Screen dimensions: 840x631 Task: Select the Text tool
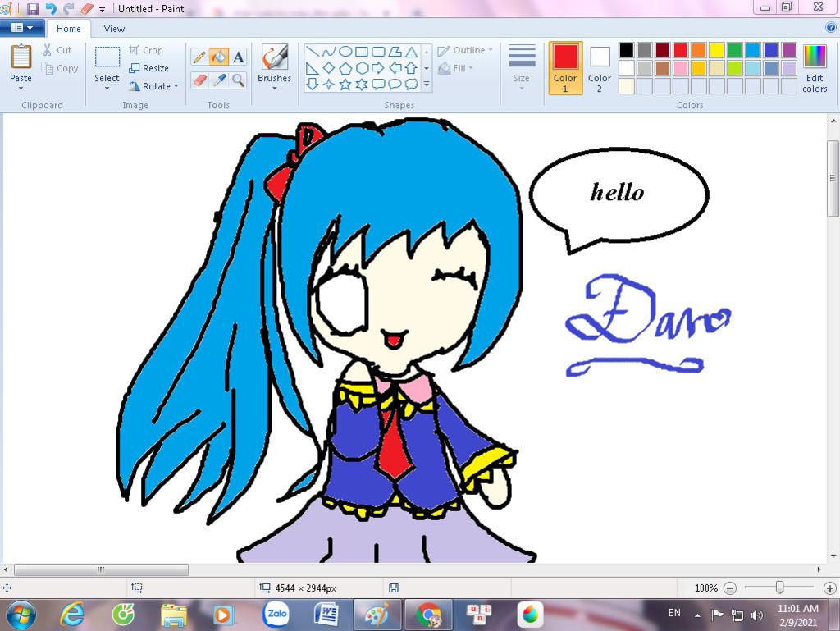pos(239,57)
